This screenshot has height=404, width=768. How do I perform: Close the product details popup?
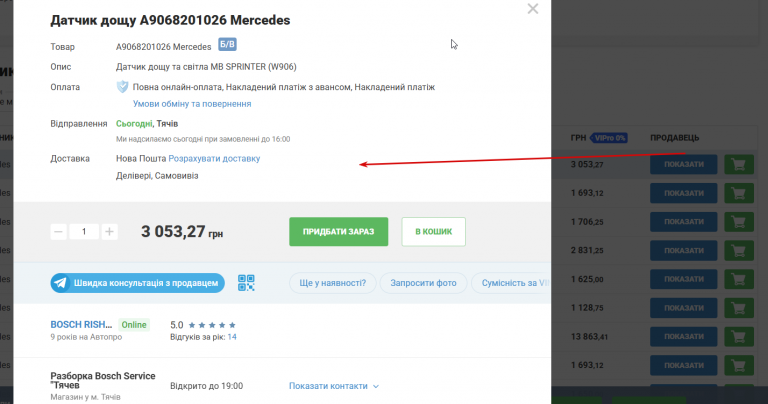[x=532, y=9]
